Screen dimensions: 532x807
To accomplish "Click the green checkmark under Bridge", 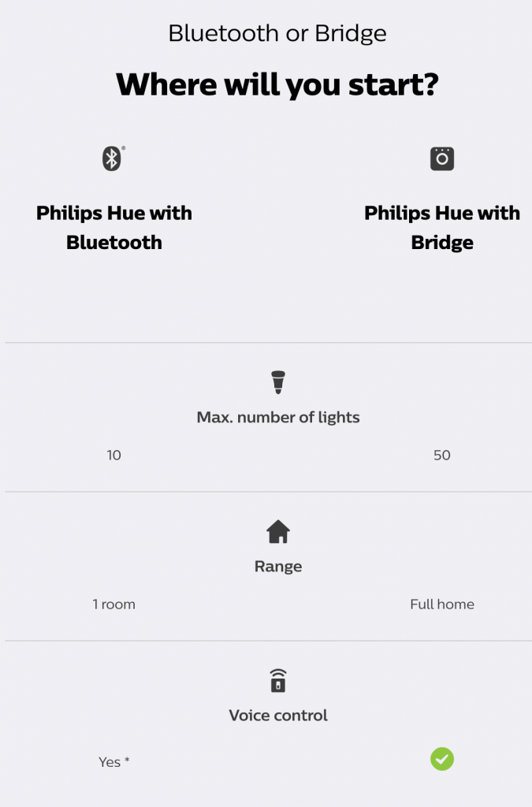I will tap(442, 759).
